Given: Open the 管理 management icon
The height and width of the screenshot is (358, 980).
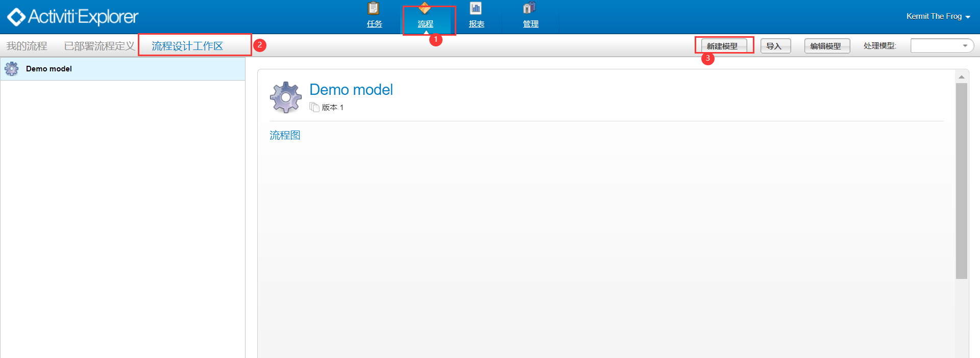Looking at the screenshot, I should tap(530, 8).
